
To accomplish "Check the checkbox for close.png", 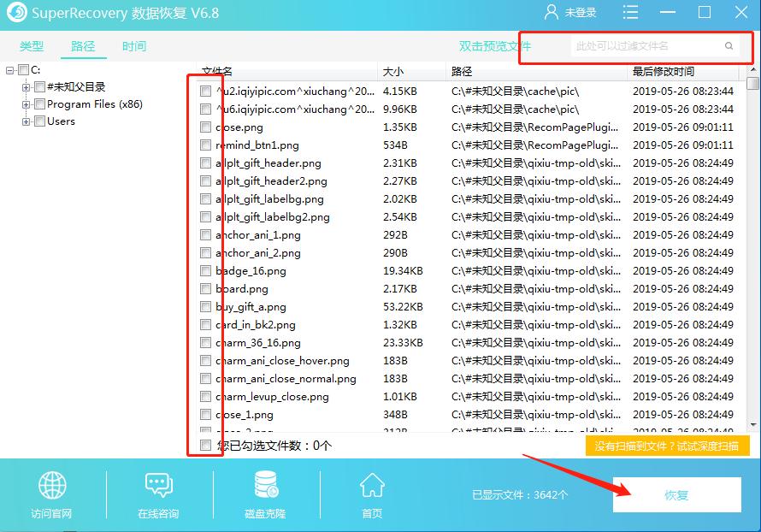I will tap(205, 127).
